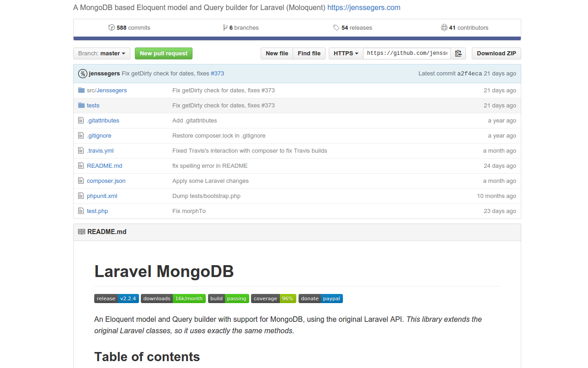Click the donate paypal badge
The image size is (588, 368).
[321, 299]
